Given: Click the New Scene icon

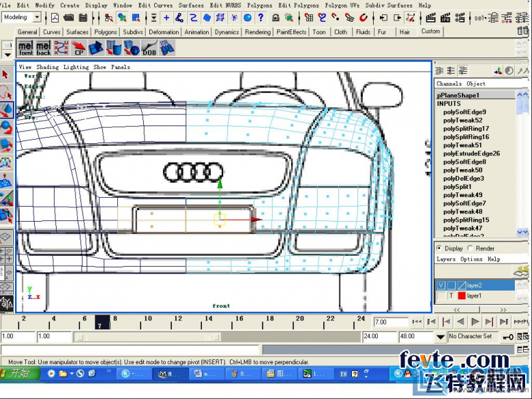Looking at the screenshot, I should click(x=55, y=18).
